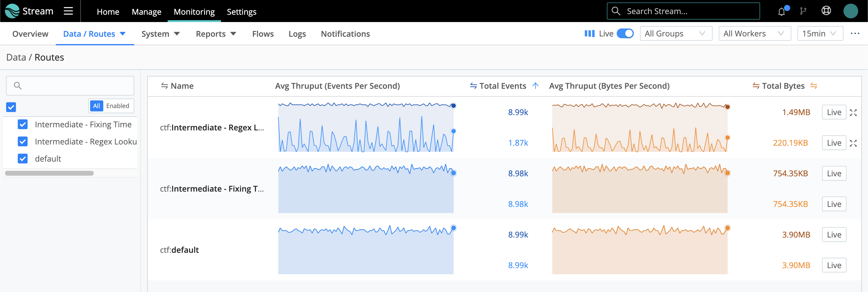Toggle the Live monitoring switch
Image resolution: width=868 pixels, height=292 pixels.
pyautogui.click(x=625, y=34)
